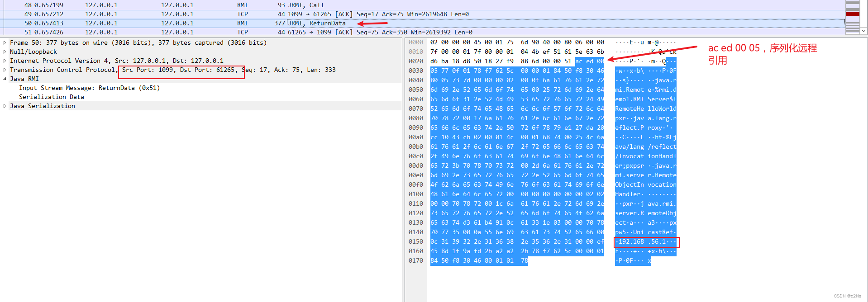This screenshot has width=868, height=302.
Task: Click ASCII text Handler in row 0100
Action: coord(628,194)
